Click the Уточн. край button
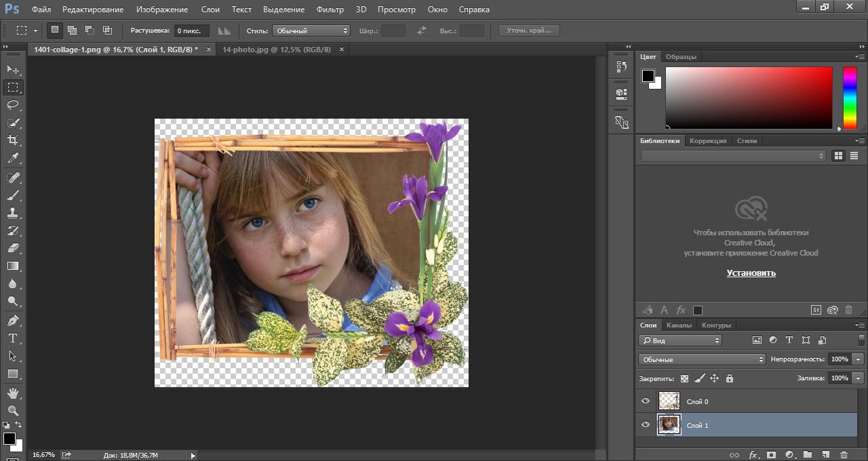 click(x=529, y=31)
